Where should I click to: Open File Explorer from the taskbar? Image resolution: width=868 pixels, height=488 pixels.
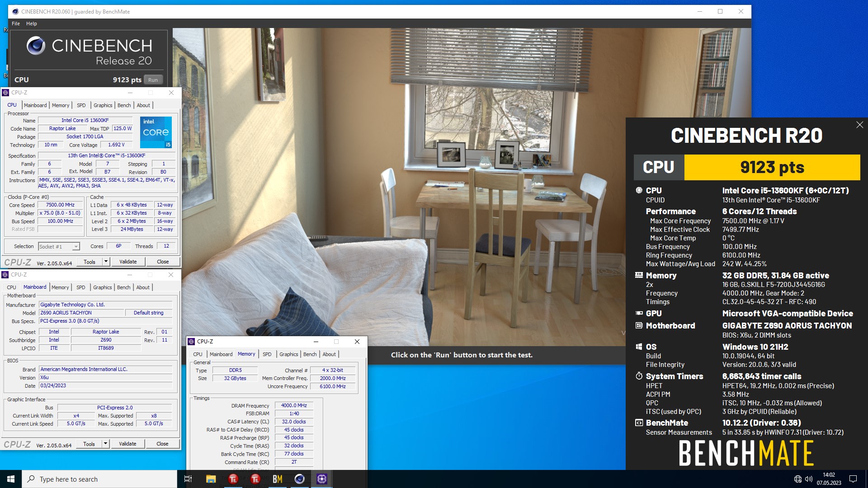click(211, 479)
